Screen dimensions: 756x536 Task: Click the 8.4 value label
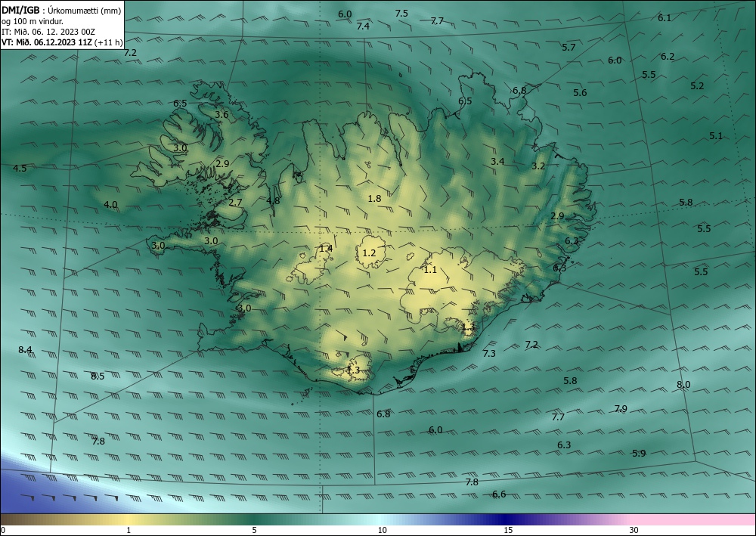pyautogui.click(x=25, y=349)
